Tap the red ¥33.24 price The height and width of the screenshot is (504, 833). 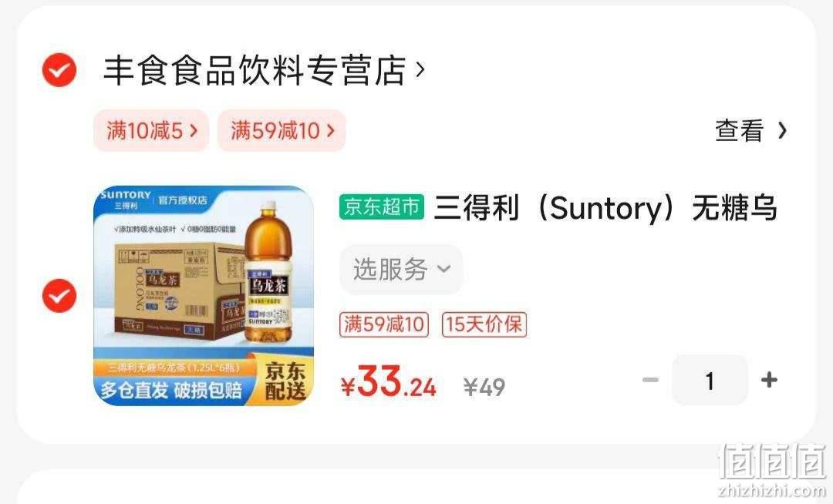(x=388, y=382)
